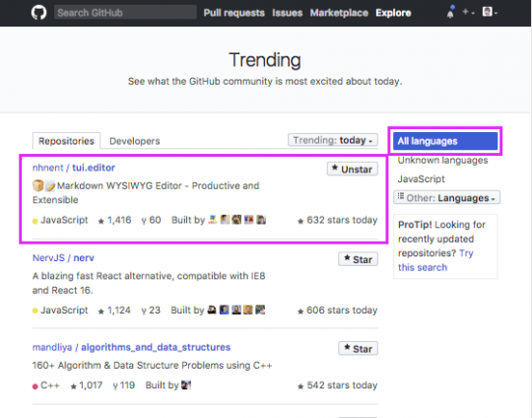532x418 pixels.
Task: Switch to the Developers tab
Action: [x=135, y=141]
